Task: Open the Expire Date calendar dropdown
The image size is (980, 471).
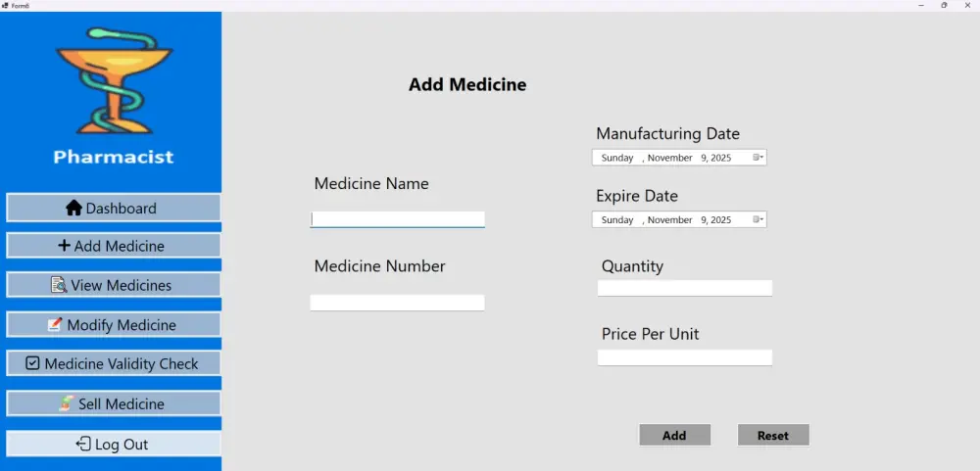Action: coord(759,220)
